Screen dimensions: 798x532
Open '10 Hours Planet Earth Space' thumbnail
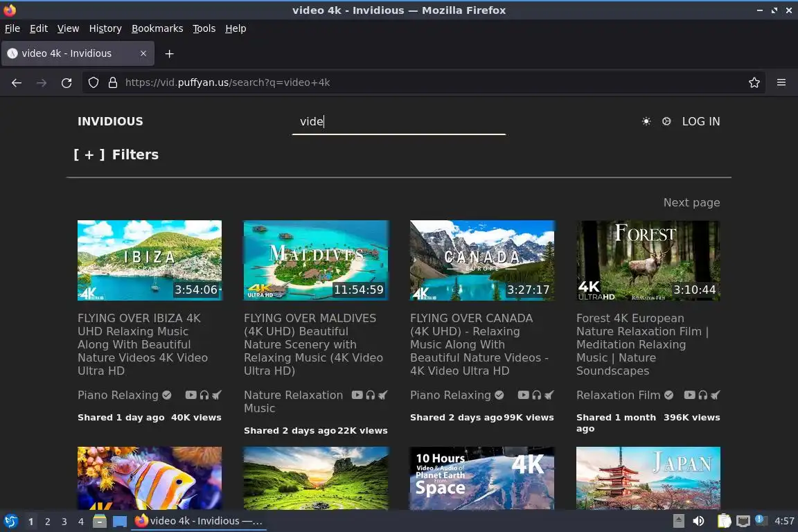tap(482, 478)
